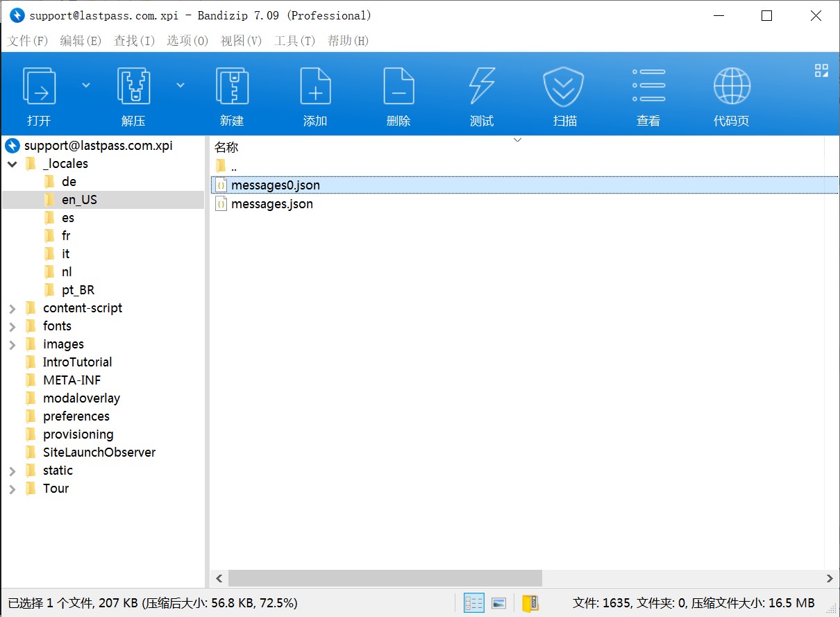
Task: Select the content-script folder
Action: click(x=83, y=308)
